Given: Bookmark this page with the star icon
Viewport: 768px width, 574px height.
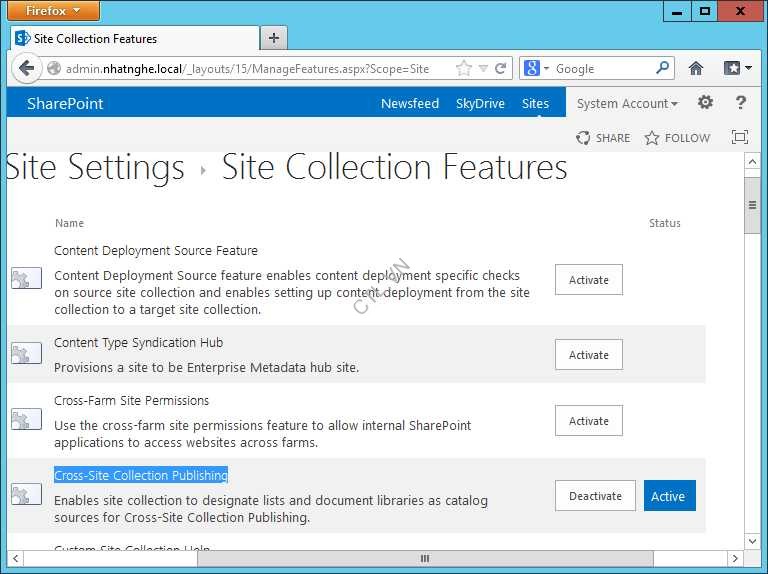Looking at the screenshot, I should [x=463, y=69].
